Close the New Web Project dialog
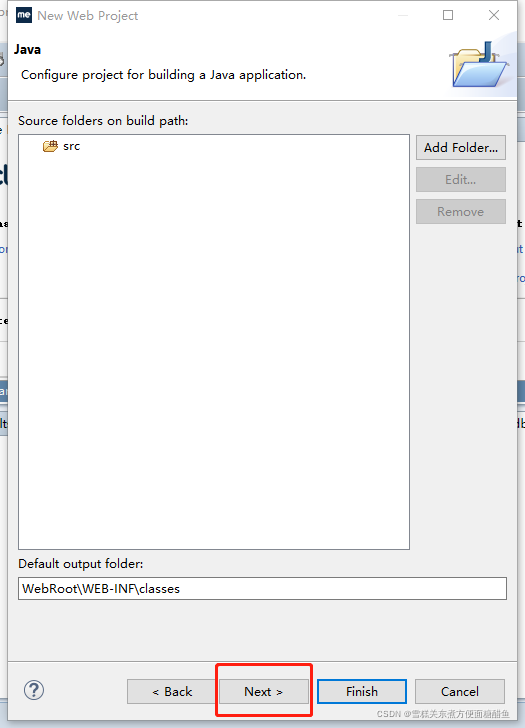The width and height of the screenshot is (525, 728). pyautogui.click(x=494, y=15)
